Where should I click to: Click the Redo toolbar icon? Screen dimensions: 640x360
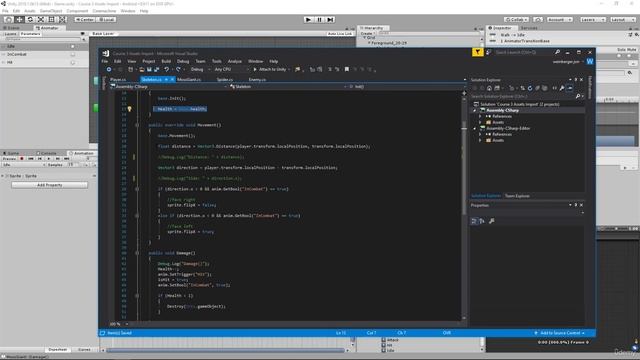tap(178, 70)
